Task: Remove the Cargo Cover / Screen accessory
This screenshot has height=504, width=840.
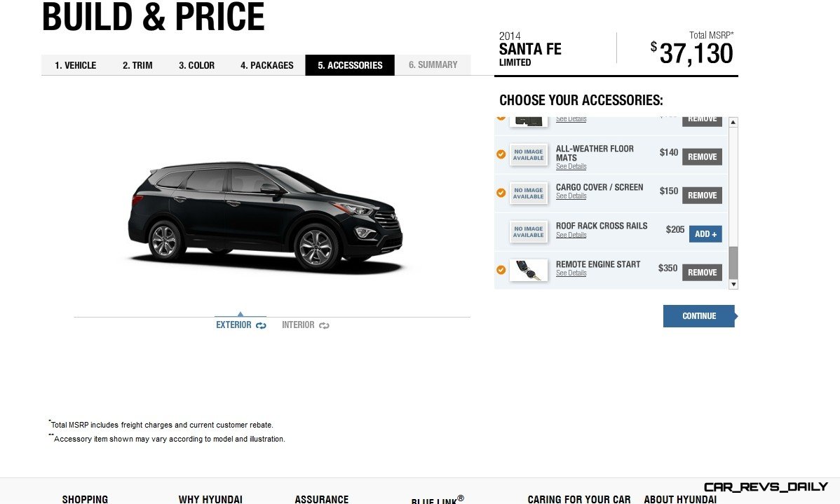Action: point(702,196)
